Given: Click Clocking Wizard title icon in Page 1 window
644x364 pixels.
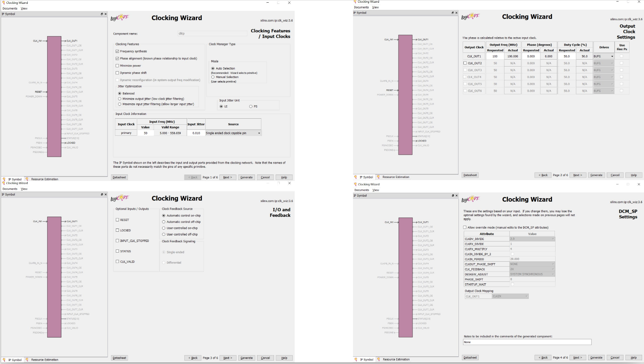Looking at the screenshot, I should point(4,3).
